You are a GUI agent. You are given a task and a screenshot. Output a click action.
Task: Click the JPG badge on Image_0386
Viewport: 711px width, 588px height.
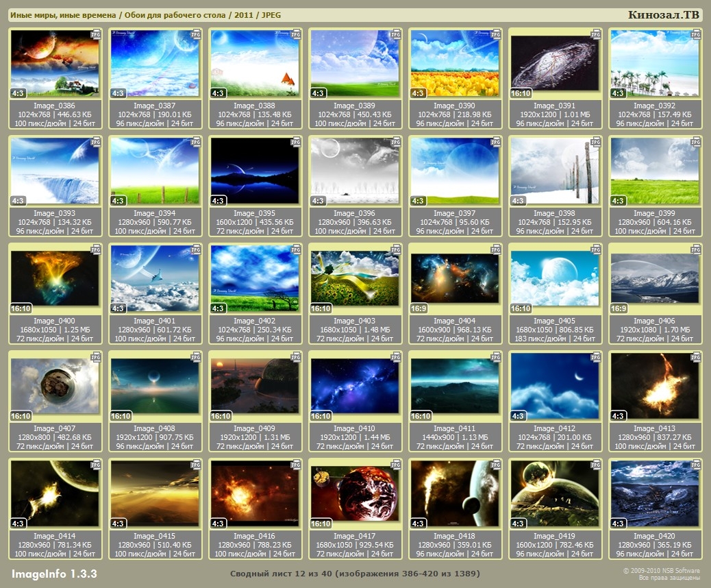pos(96,33)
